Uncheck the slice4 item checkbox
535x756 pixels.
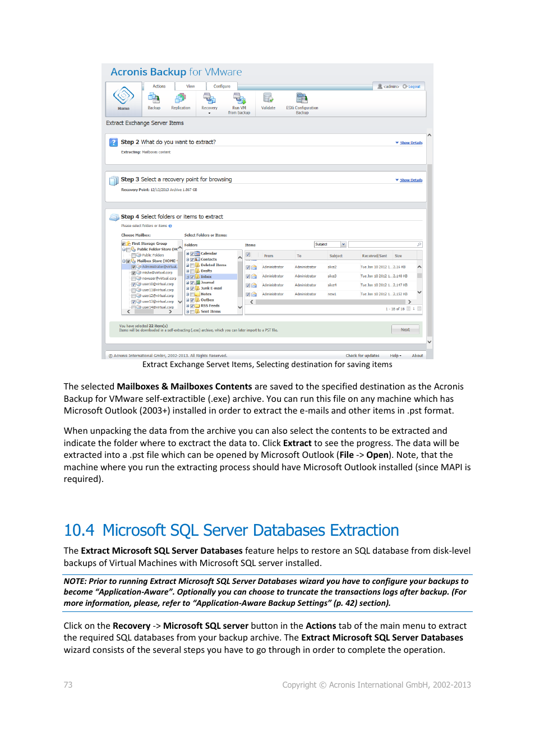(248, 285)
